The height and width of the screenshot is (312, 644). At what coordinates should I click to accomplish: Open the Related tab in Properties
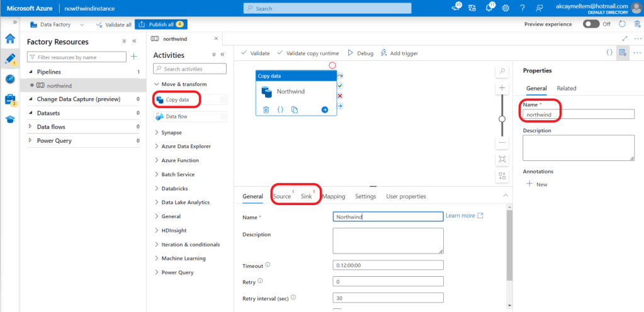[567, 89]
